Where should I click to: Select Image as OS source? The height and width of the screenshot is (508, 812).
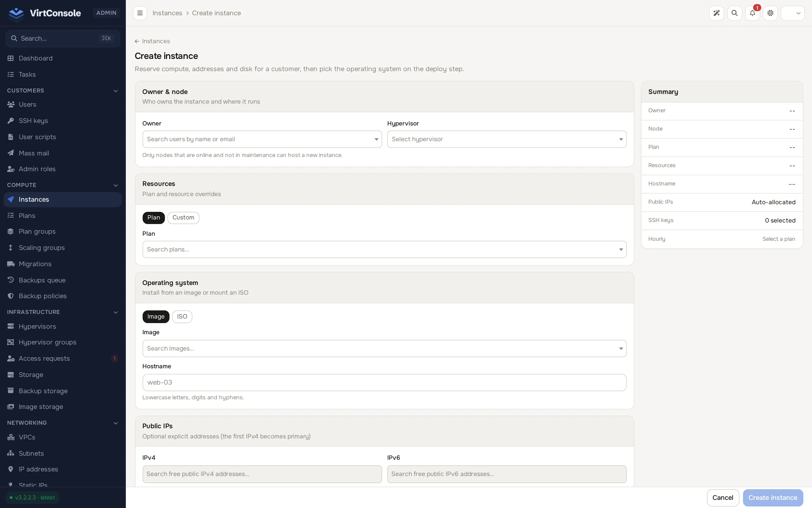(156, 316)
